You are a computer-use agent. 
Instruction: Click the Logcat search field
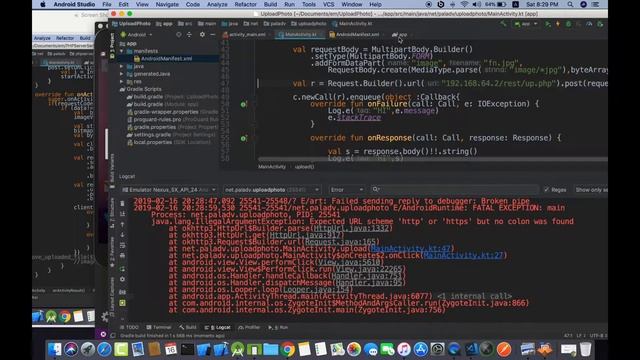tap(454, 189)
